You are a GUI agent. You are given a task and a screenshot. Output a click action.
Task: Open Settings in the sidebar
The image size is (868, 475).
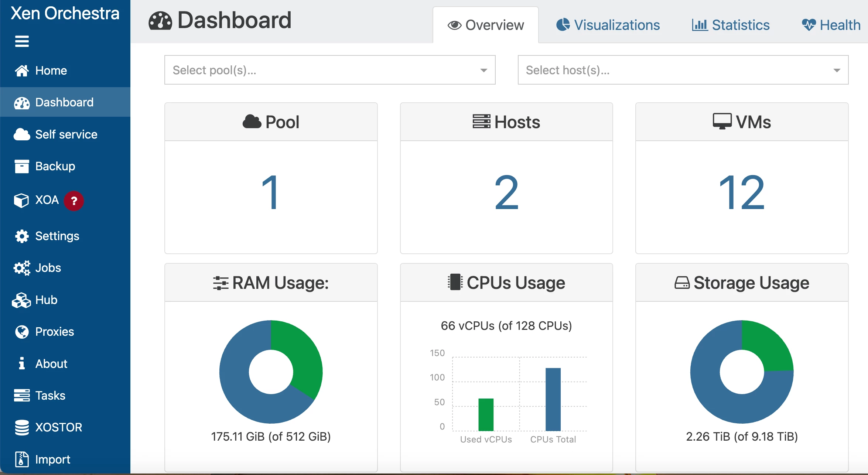(x=65, y=236)
